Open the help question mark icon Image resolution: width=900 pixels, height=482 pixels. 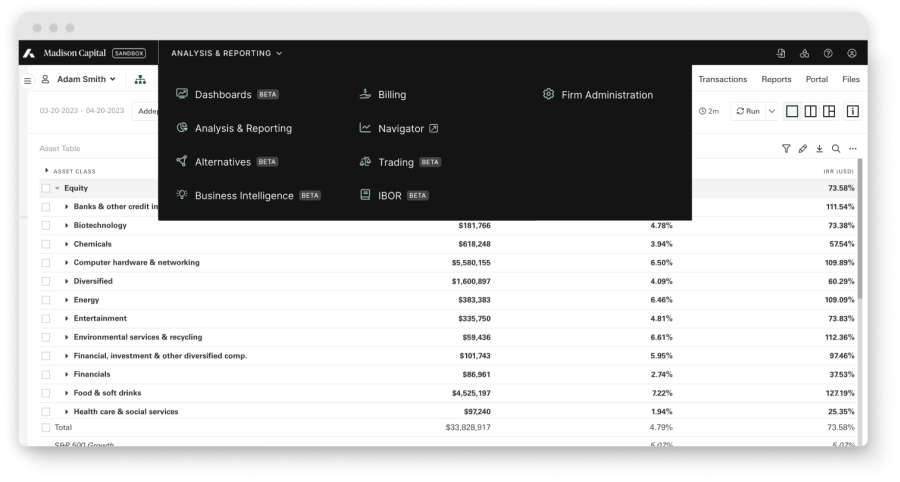[828, 53]
